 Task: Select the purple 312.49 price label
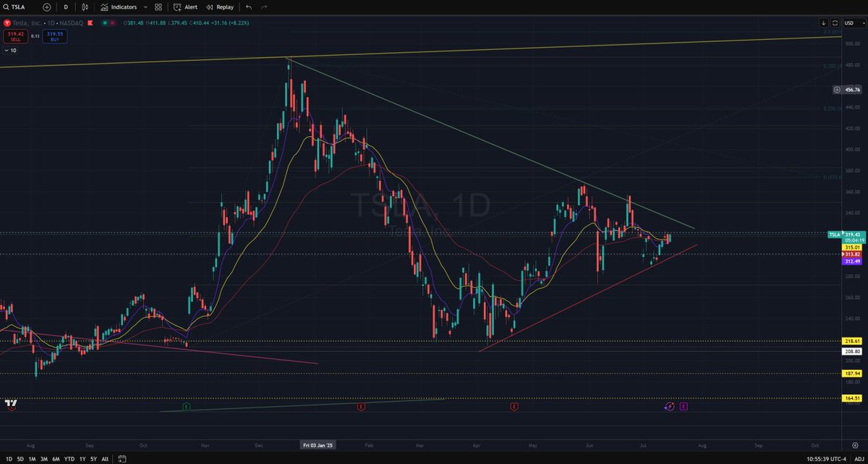click(851, 261)
